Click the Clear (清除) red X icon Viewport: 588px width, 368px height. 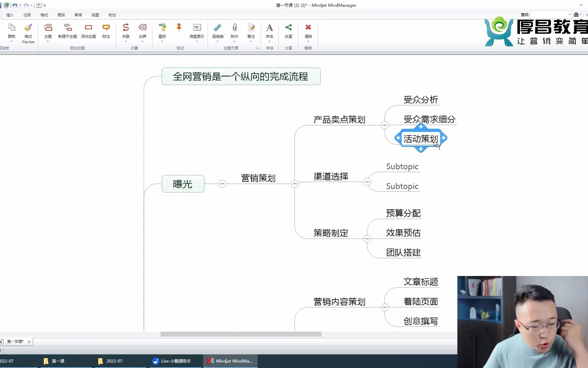[x=308, y=27]
